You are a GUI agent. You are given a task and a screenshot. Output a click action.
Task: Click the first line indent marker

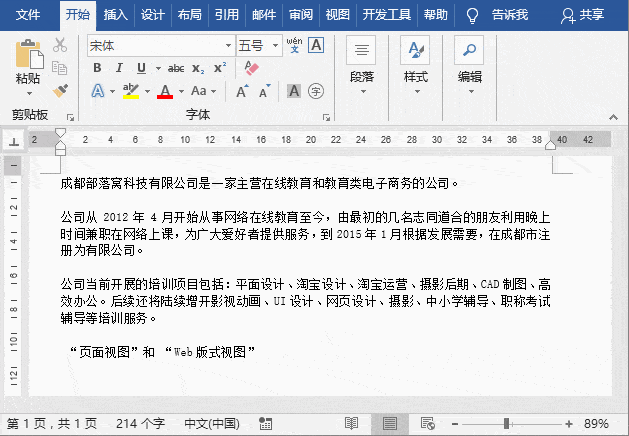[x=60, y=133]
